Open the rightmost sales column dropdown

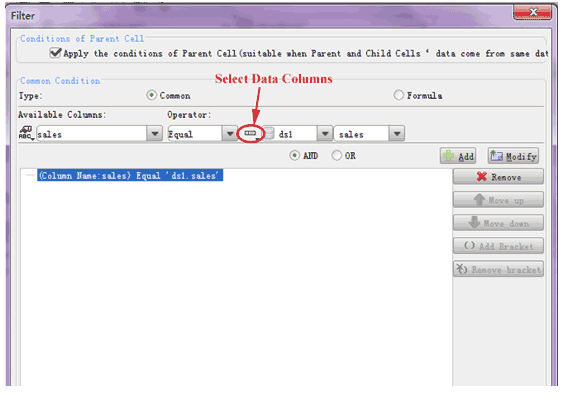coord(397,134)
